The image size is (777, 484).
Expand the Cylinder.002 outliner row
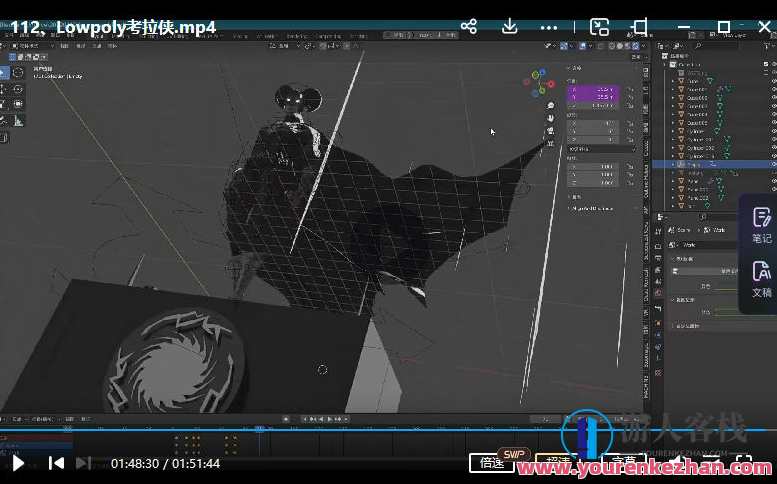[x=673, y=148]
